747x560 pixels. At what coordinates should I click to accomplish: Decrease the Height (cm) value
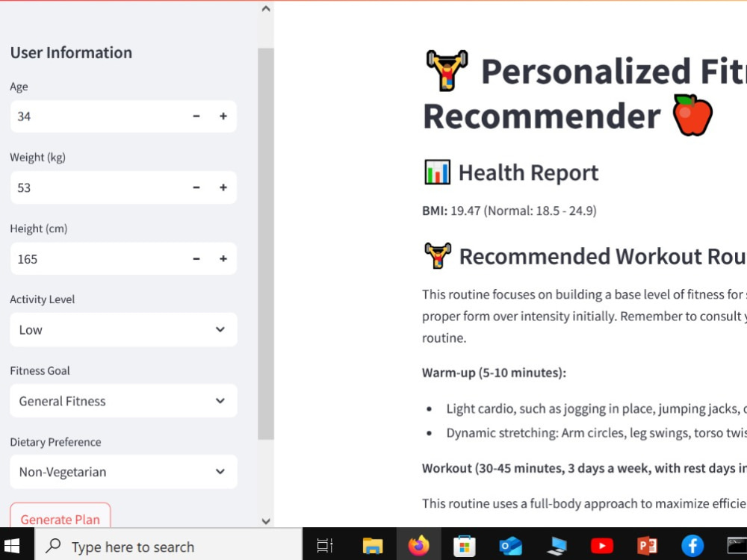pos(196,258)
